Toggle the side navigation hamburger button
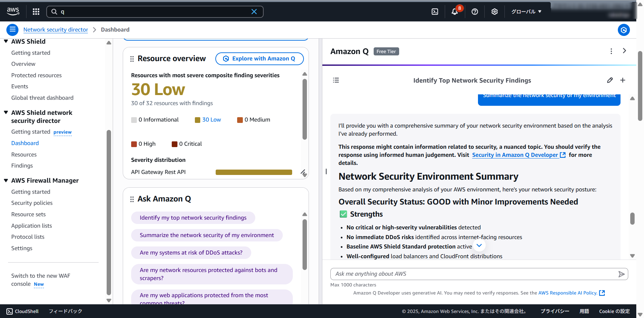 point(12,30)
